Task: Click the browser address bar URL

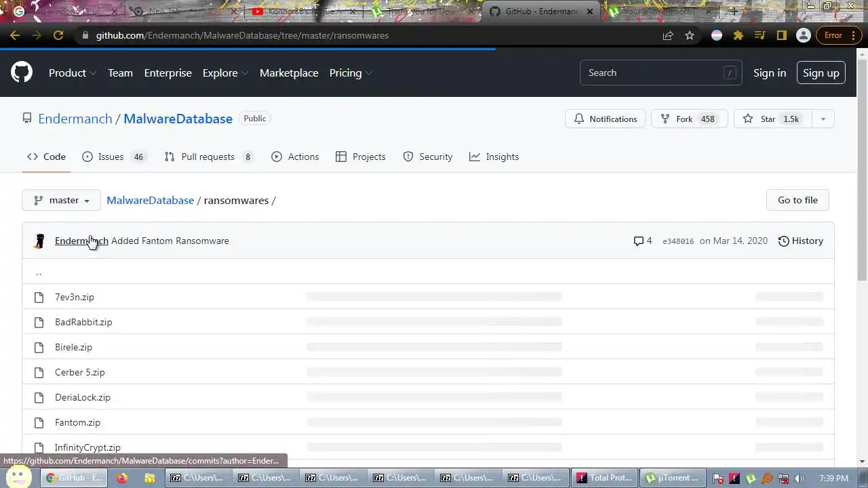Action: (x=242, y=35)
